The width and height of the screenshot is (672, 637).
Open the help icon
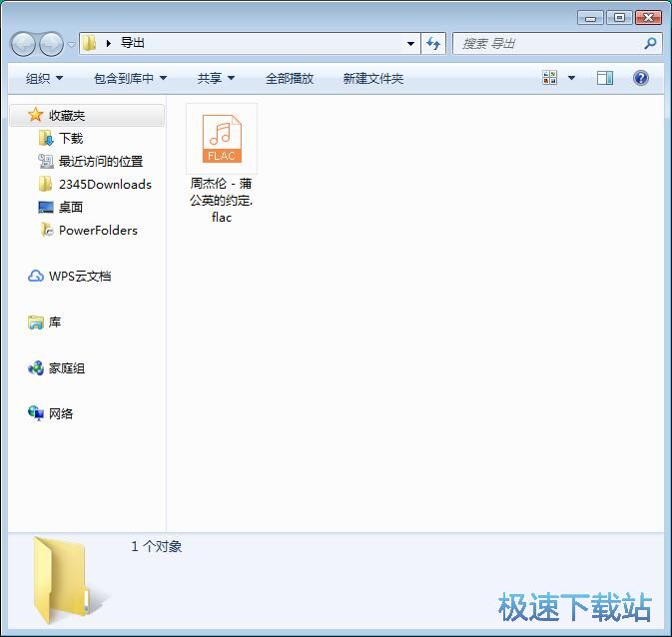(x=641, y=78)
